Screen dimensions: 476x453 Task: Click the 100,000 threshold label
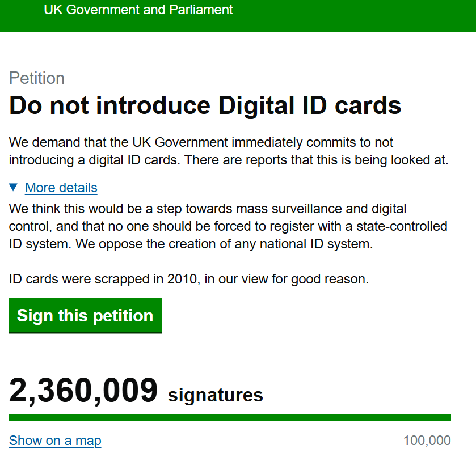[427, 441]
